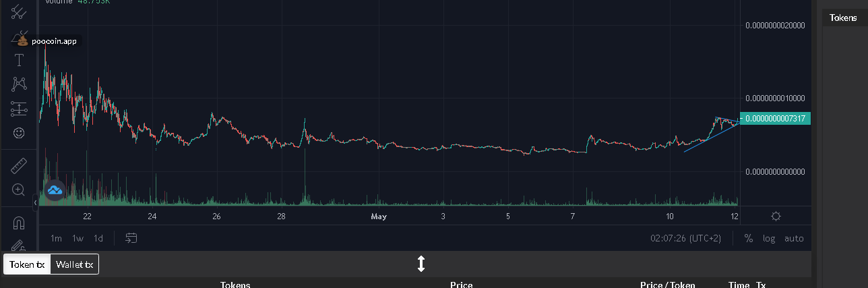The height and width of the screenshot is (288, 868).
Task: Select the Text annotation tool
Action: 19,60
